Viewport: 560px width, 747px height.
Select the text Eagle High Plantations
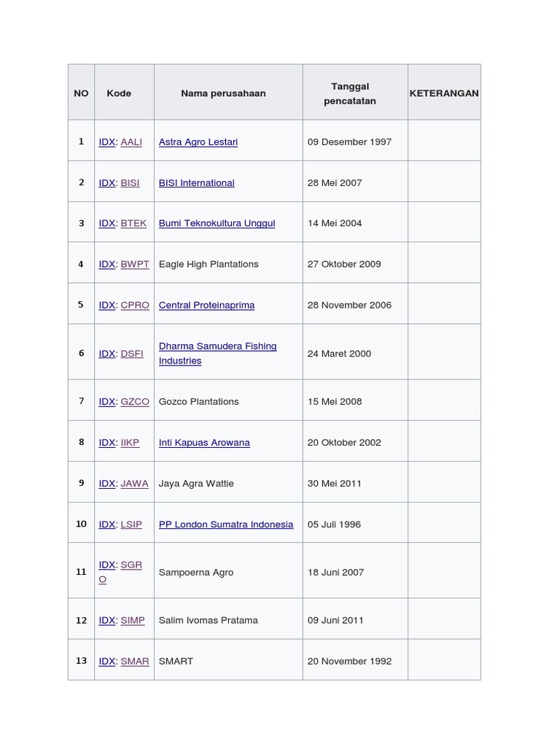point(209,264)
